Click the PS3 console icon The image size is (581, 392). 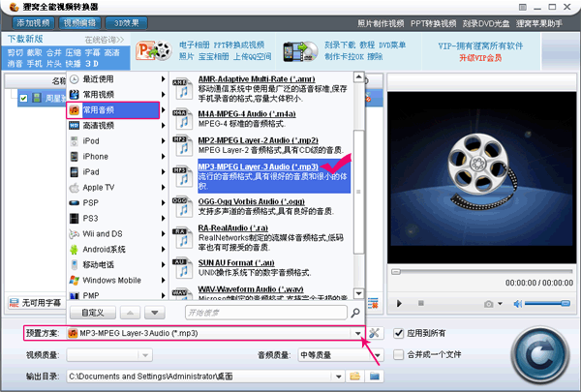point(75,218)
